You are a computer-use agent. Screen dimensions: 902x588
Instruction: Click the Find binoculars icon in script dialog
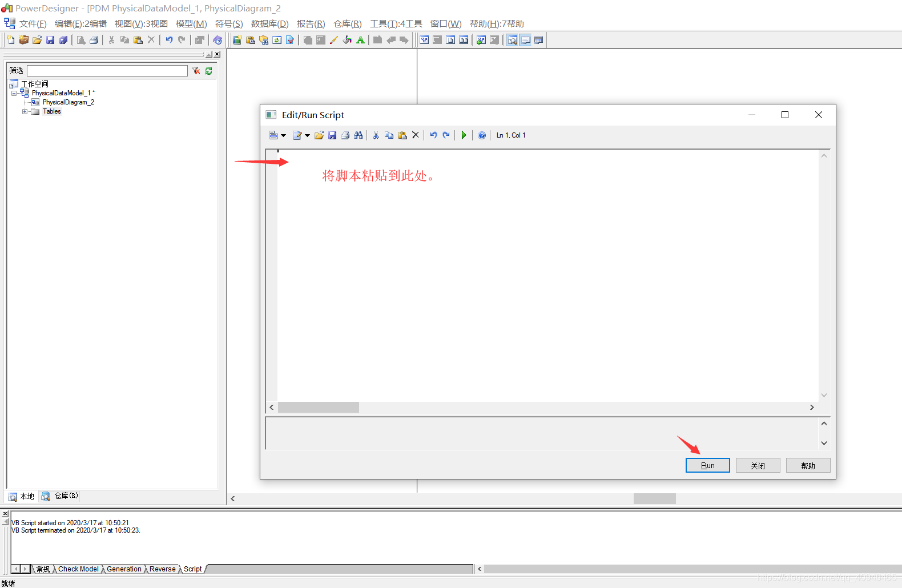(358, 135)
